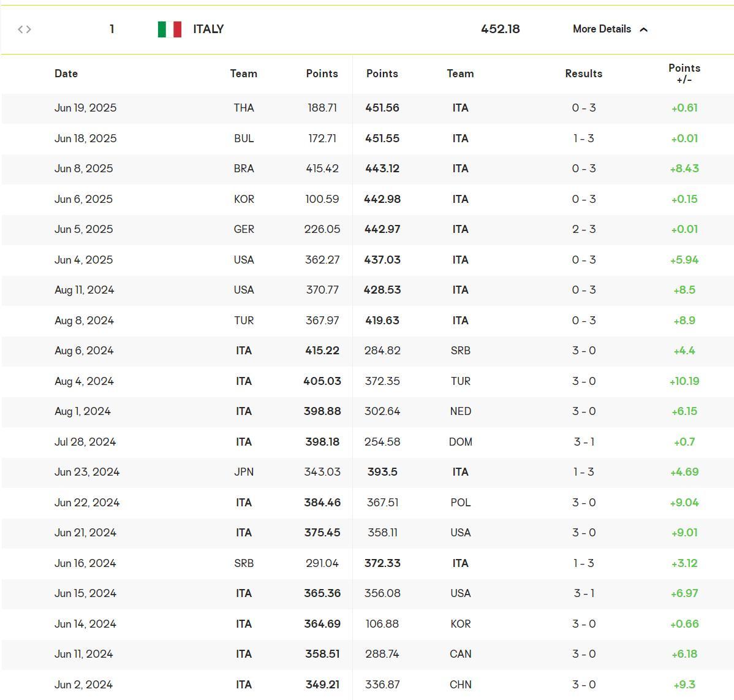
Task: Click the 2 - 3 result against GER
Action: tap(583, 229)
